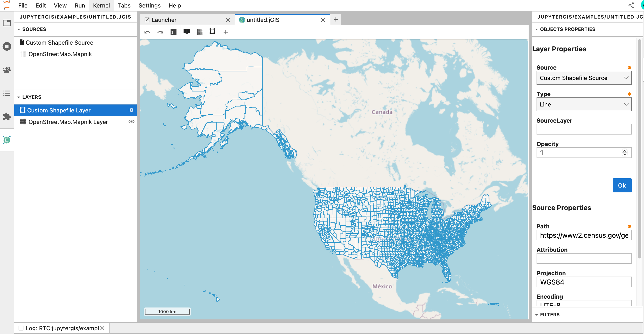Collapse the LAYERS section

19,97
